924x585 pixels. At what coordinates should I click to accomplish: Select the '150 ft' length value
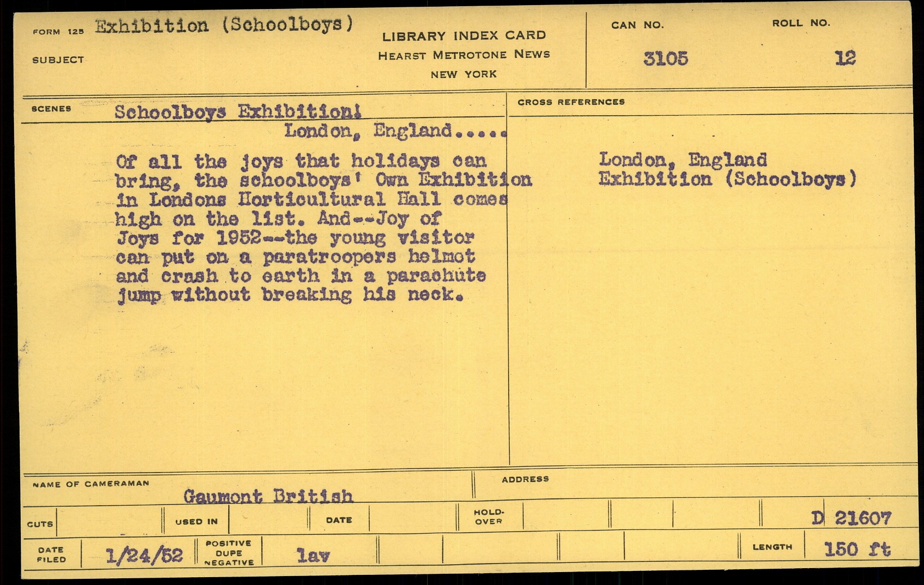pos(857,549)
